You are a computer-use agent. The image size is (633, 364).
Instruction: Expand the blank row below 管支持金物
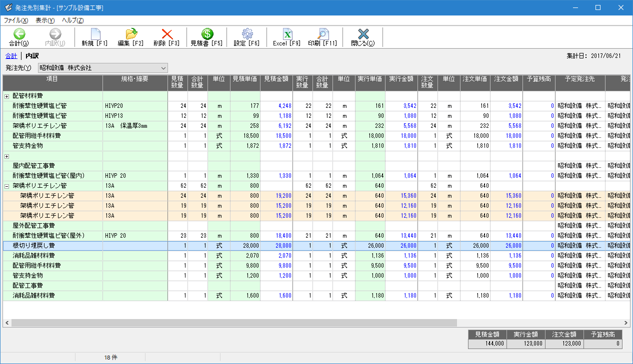7,156
